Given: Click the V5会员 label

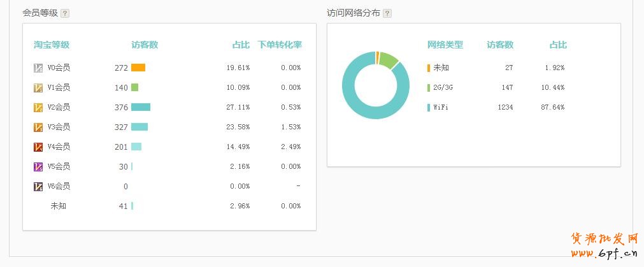Looking at the screenshot, I should 59,166.
